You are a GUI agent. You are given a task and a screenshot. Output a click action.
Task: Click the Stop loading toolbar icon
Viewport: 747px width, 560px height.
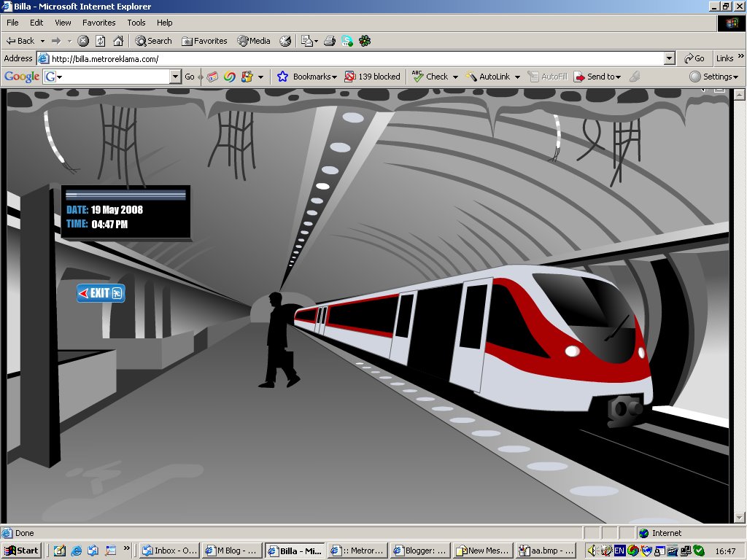coord(83,41)
